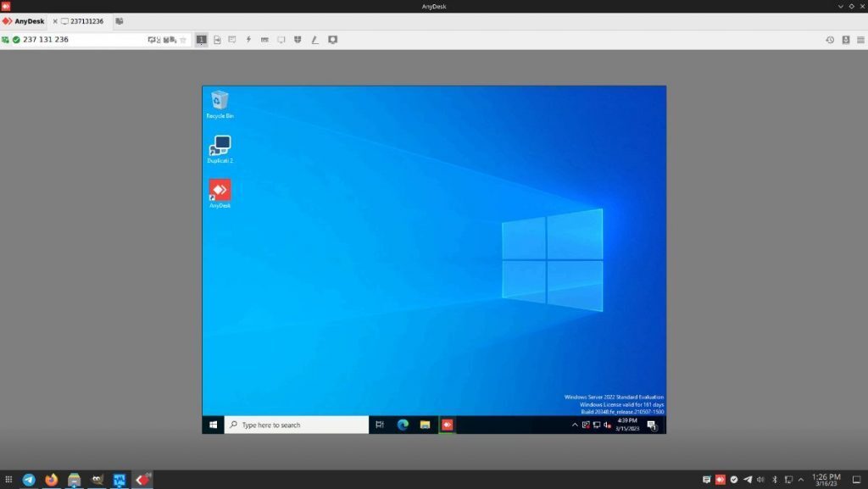Image resolution: width=868 pixels, height=489 pixels.
Task: Open the AnyDesk hamburger main menu
Action: pyautogui.click(x=860, y=39)
